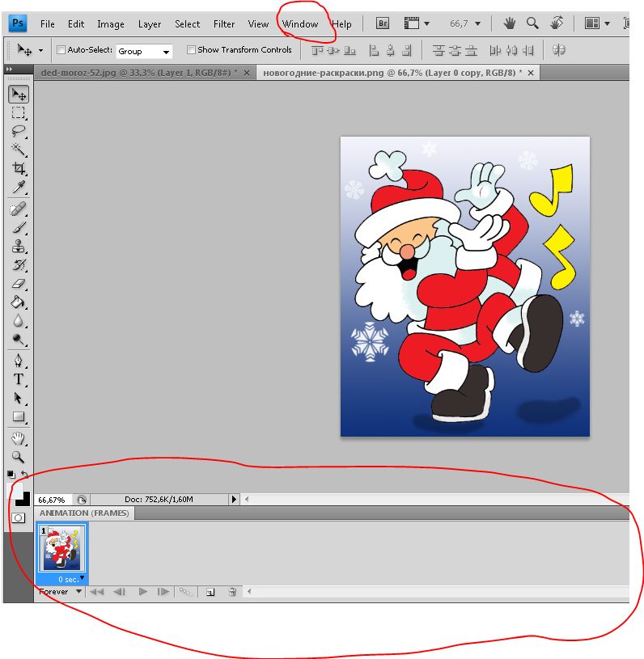Select the first animation frame button

[x=97, y=592]
